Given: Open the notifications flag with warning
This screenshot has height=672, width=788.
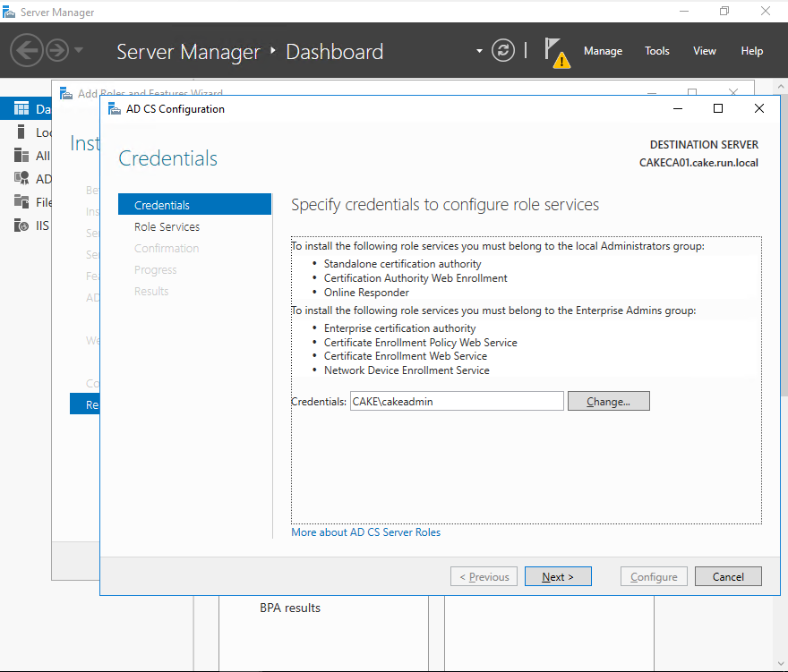Looking at the screenshot, I should click(x=557, y=53).
